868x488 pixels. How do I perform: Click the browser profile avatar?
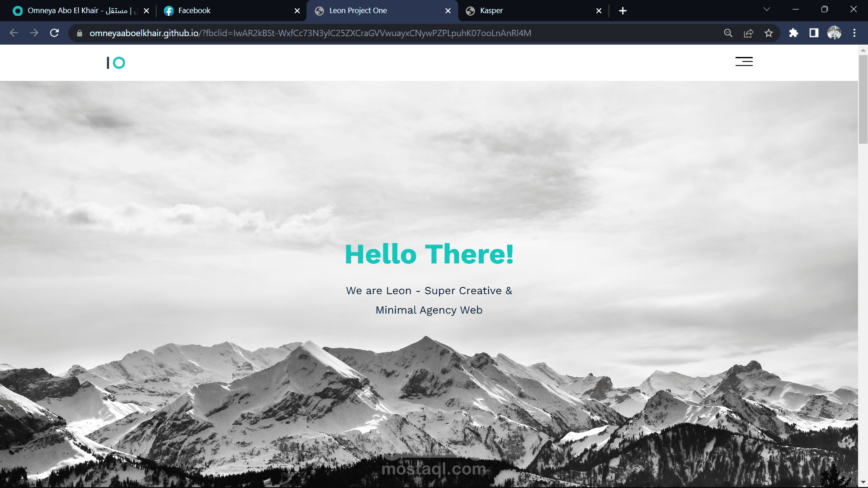pos(835,33)
